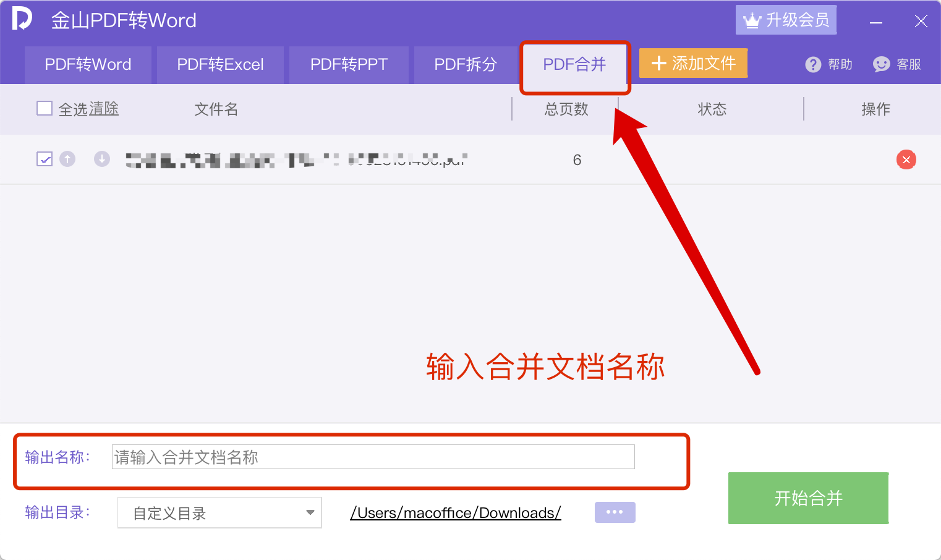The image size is (941, 560).
Task: Click the crown icon on 升级会员
Action: tap(752, 20)
